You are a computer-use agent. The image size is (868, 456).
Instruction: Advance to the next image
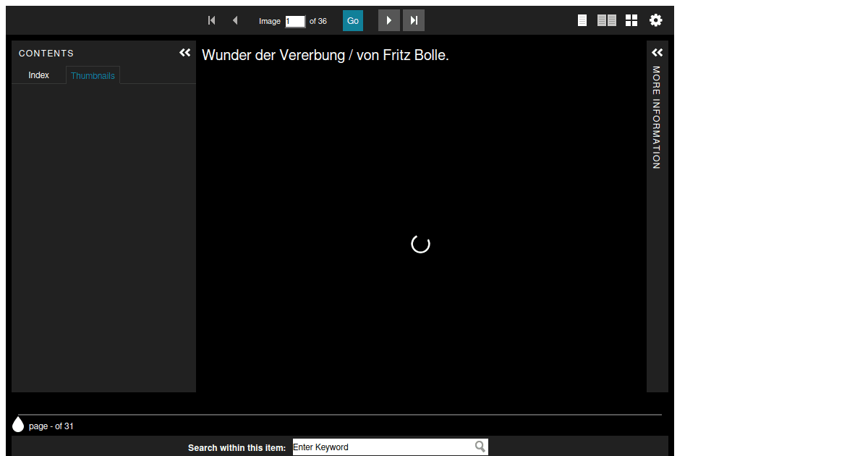(388, 20)
